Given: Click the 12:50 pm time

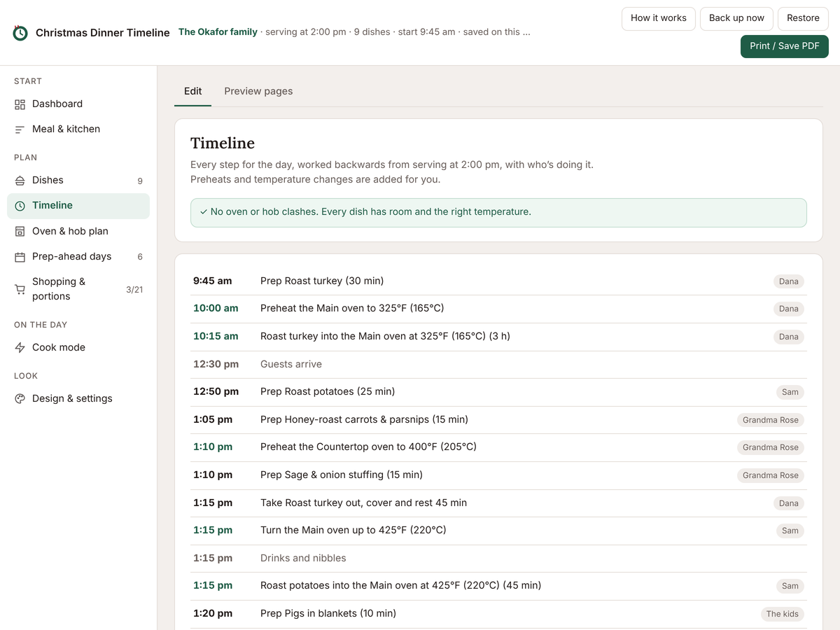Looking at the screenshot, I should [216, 391].
